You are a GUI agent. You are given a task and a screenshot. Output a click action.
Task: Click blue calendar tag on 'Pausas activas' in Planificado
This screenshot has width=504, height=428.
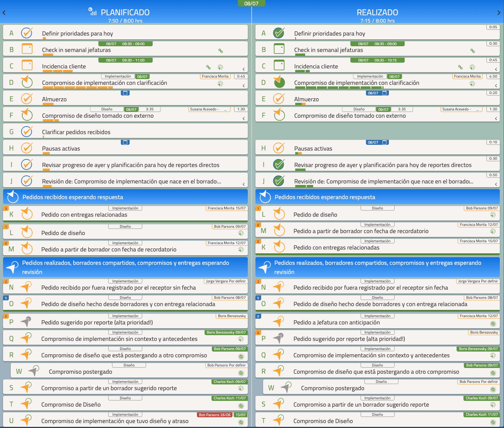click(x=125, y=142)
